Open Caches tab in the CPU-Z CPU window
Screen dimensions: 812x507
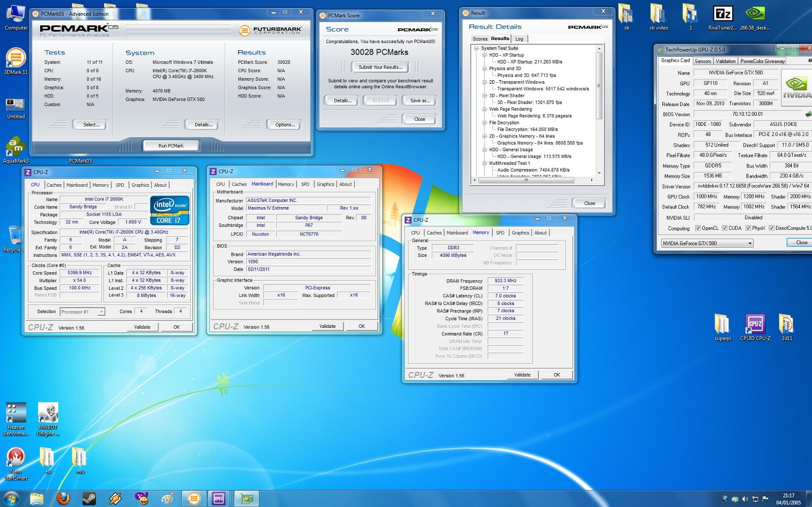click(x=54, y=185)
